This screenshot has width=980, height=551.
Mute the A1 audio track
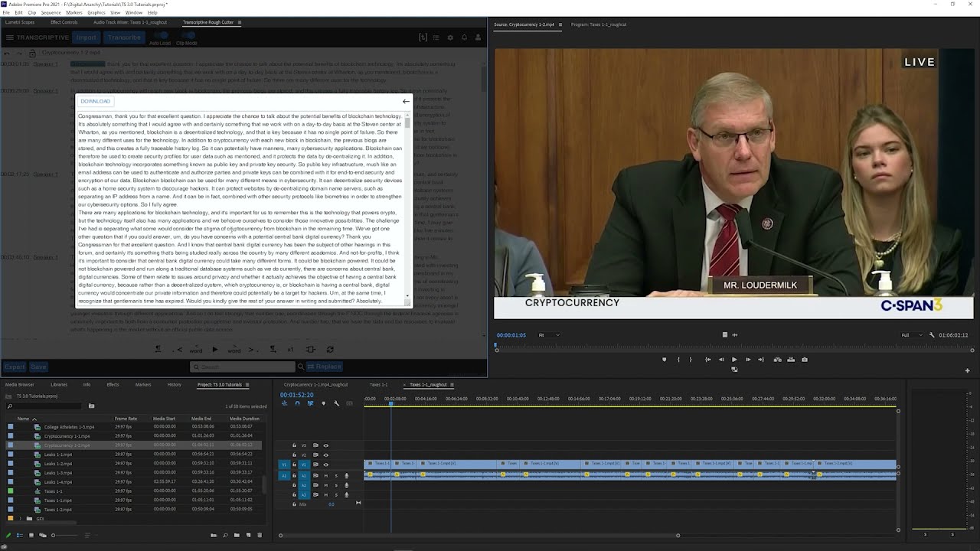tap(326, 476)
